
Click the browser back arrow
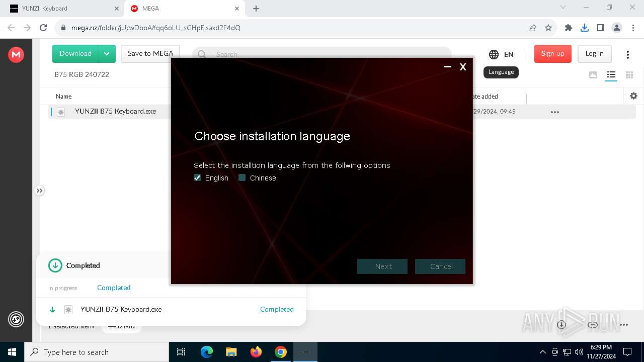11,28
